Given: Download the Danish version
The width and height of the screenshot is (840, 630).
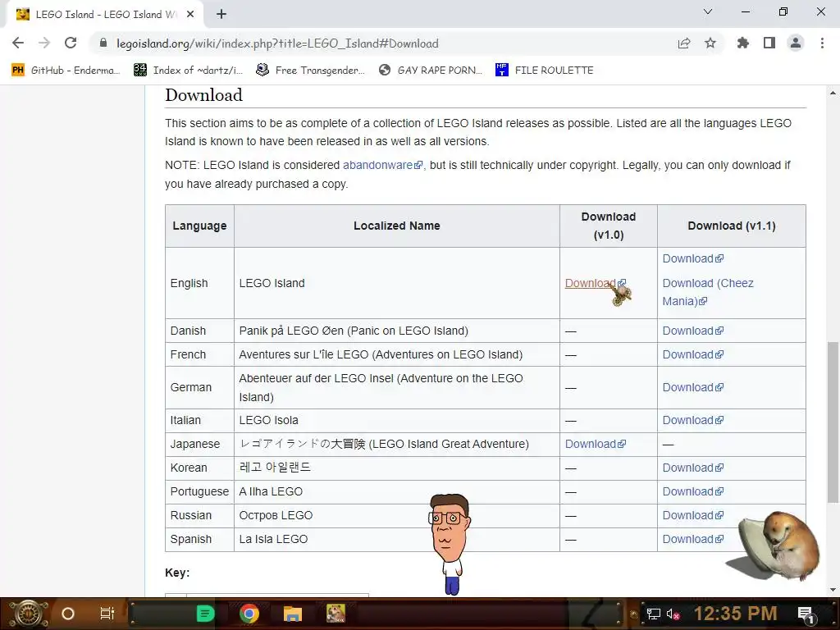Looking at the screenshot, I should (x=692, y=331).
